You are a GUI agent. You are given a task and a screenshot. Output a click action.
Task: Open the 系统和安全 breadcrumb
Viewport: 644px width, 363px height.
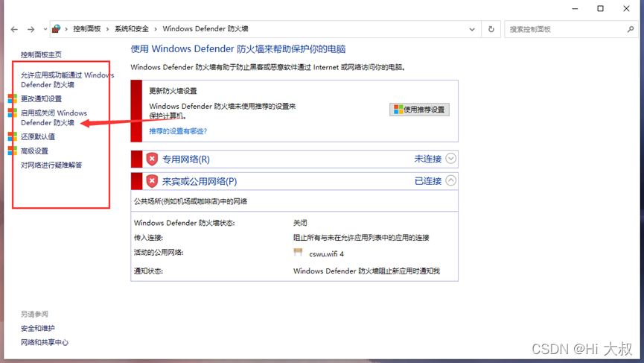[132, 29]
